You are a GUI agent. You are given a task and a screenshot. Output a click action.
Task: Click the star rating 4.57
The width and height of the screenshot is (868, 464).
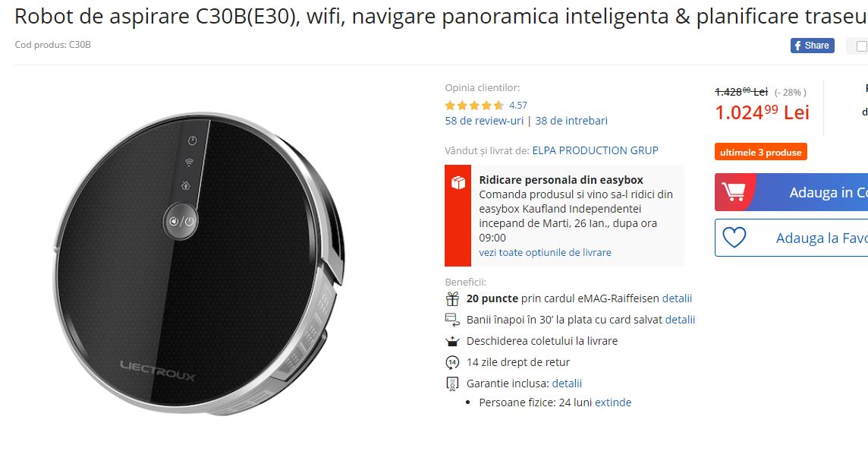486,106
